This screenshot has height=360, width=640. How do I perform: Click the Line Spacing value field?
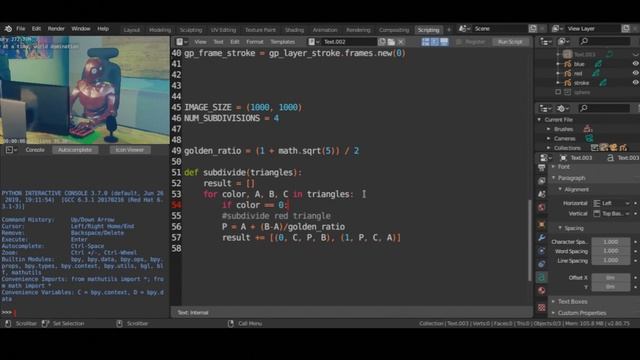(611, 260)
